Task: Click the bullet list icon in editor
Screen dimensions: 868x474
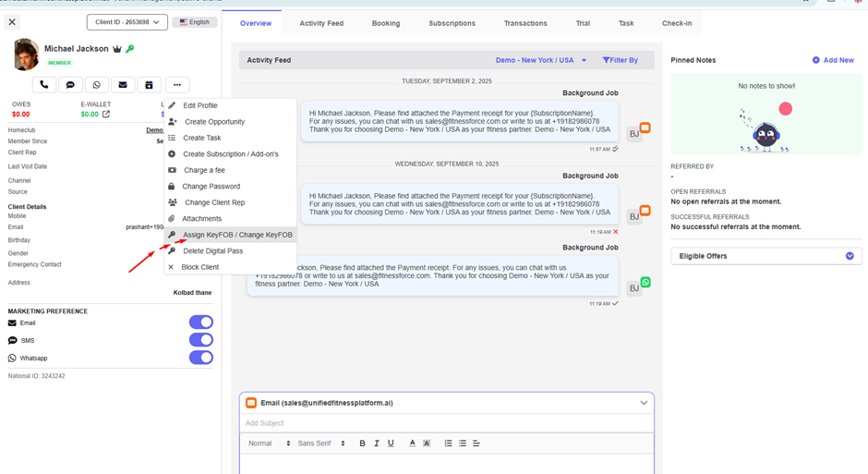Action: 463,443
